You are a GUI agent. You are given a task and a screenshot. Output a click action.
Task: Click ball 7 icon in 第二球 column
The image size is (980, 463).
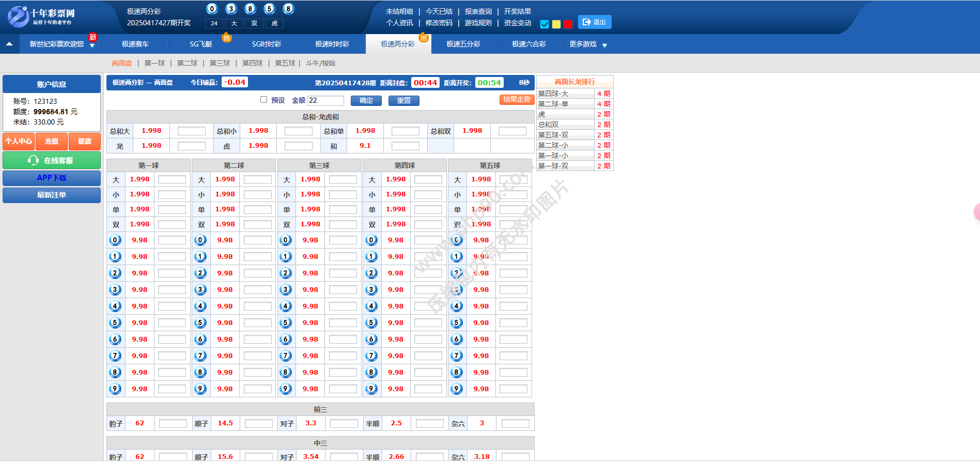pos(200,356)
